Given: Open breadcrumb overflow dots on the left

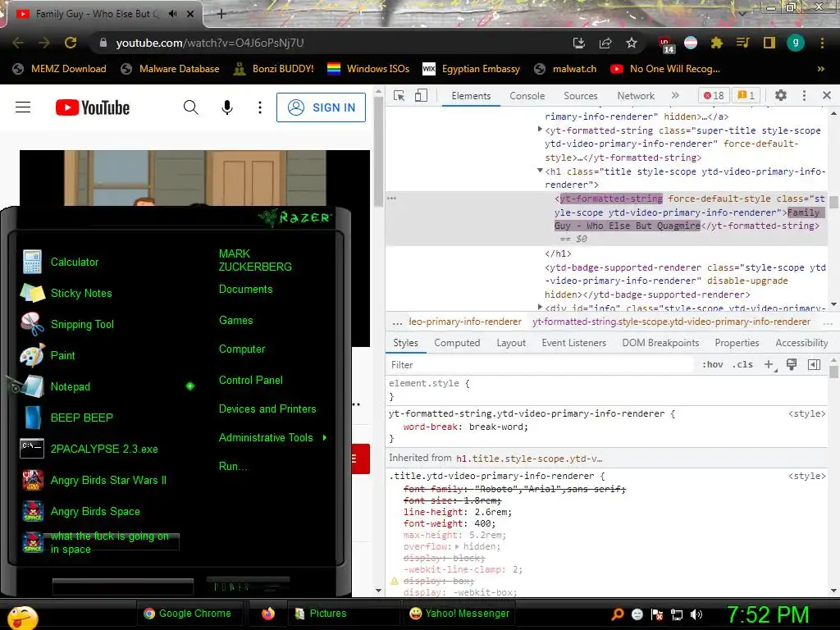Looking at the screenshot, I should coord(397,322).
